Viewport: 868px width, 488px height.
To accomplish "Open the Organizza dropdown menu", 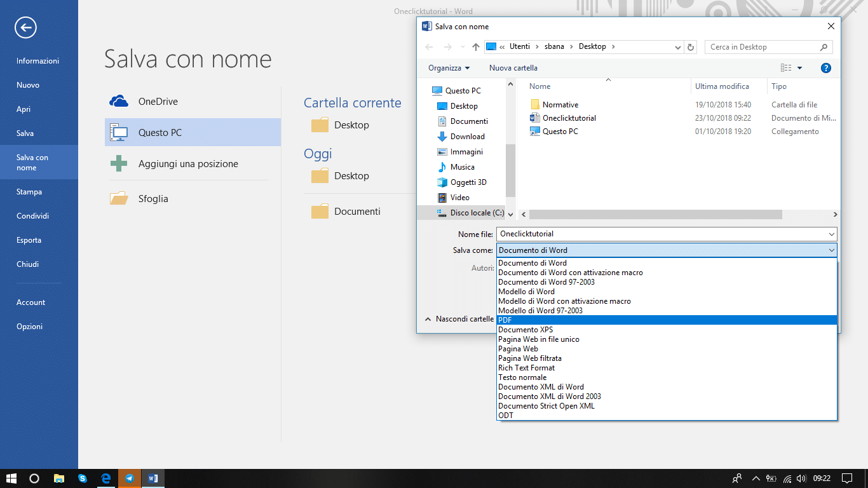I will (x=449, y=68).
